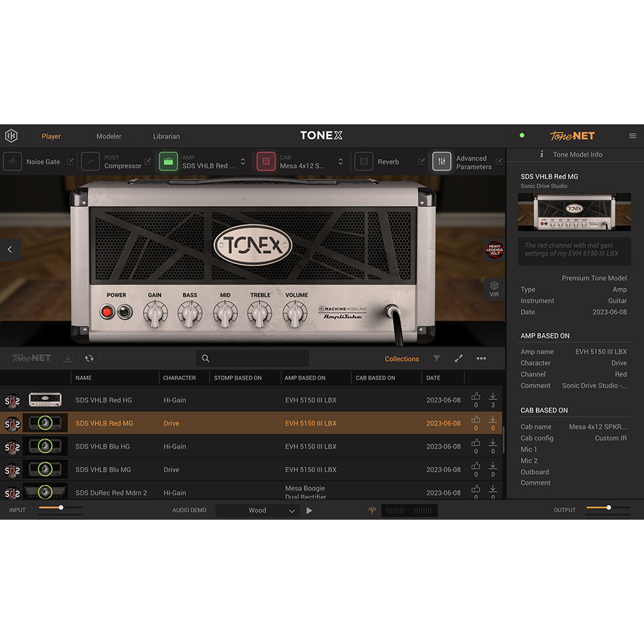Sort list by NAME column
Viewport: 644px width, 644px height.
click(84, 378)
